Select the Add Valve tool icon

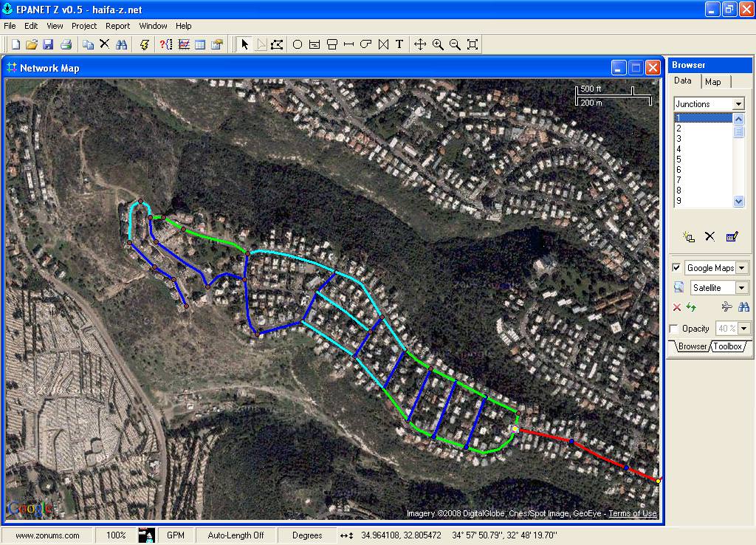click(383, 45)
